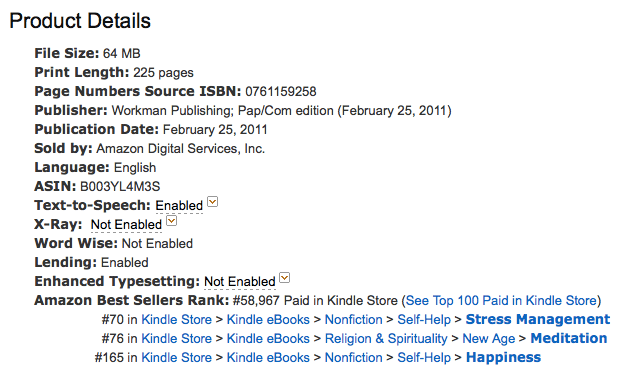The height and width of the screenshot is (377, 639).
Task: Open the Text-to-Speech info dropdown arrow
Action: coord(213,202)
